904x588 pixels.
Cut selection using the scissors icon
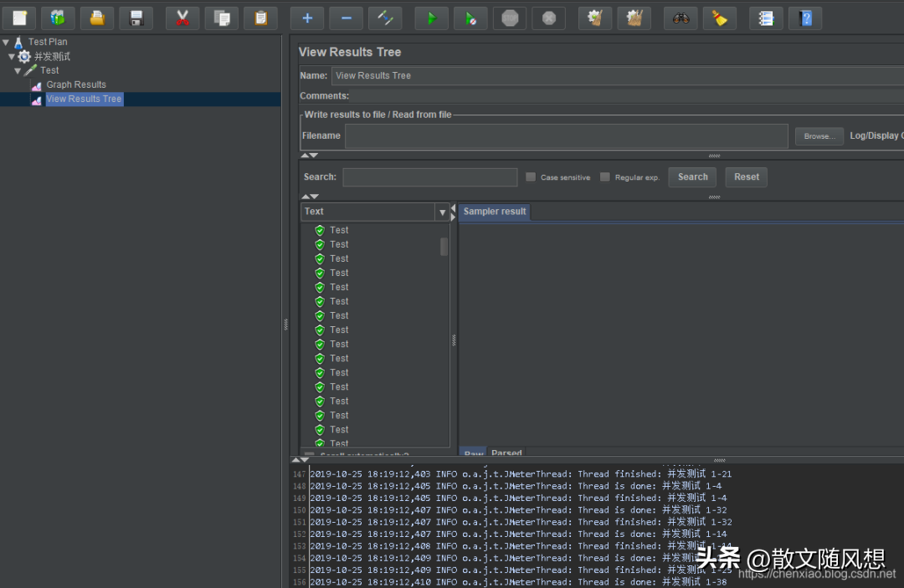click(182, 18)
